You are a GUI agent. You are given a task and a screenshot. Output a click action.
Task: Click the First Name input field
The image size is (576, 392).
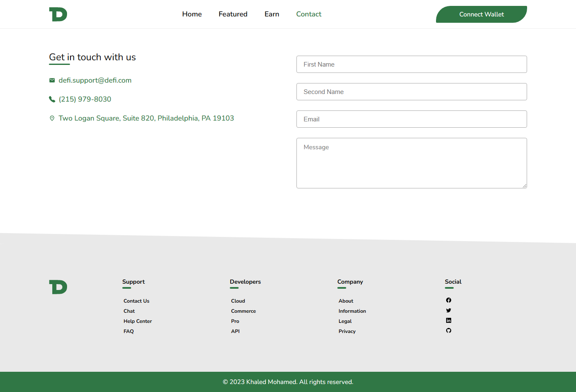tap(412, 64)
